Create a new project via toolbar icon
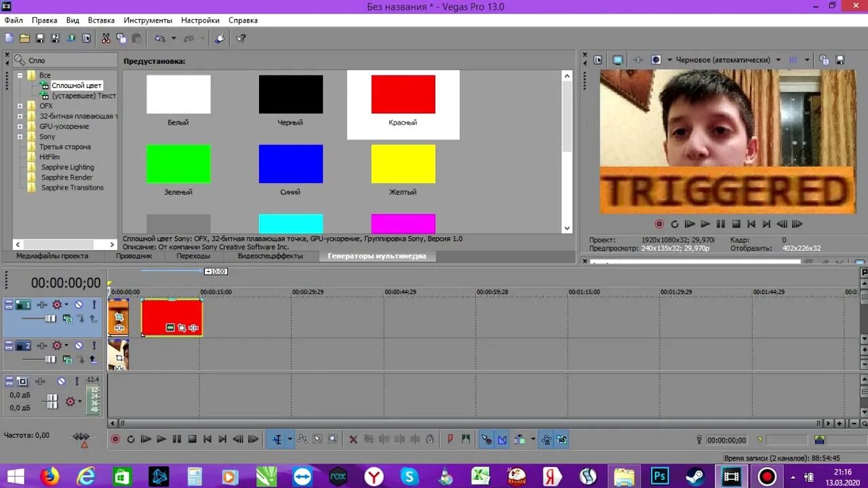 pos(9,39)
